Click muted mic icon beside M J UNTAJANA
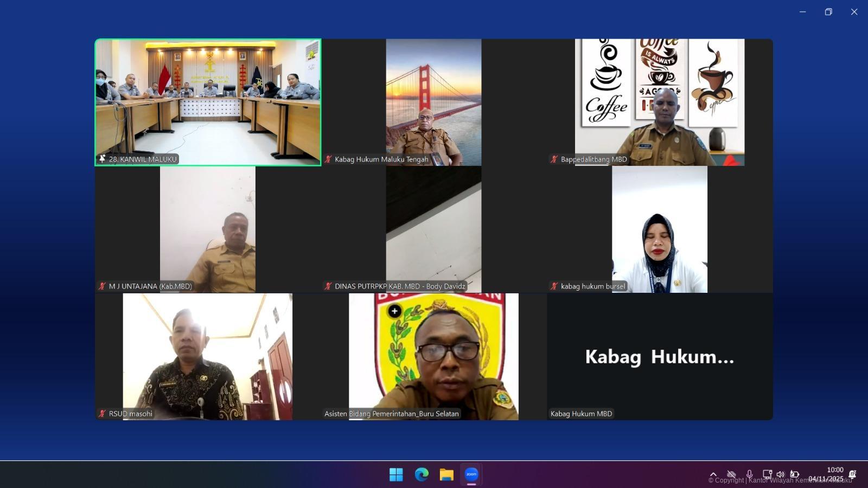The width and height of the screenshot is (868, 488). [102, 286]
